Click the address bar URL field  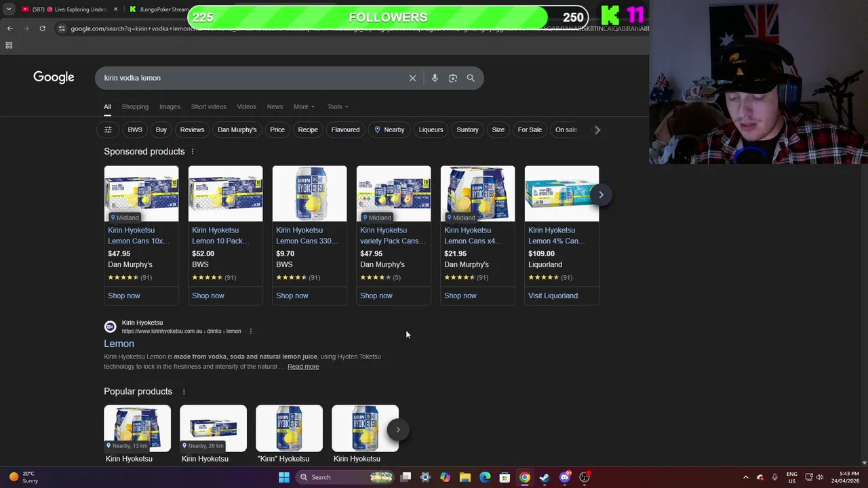pos(358,28)
